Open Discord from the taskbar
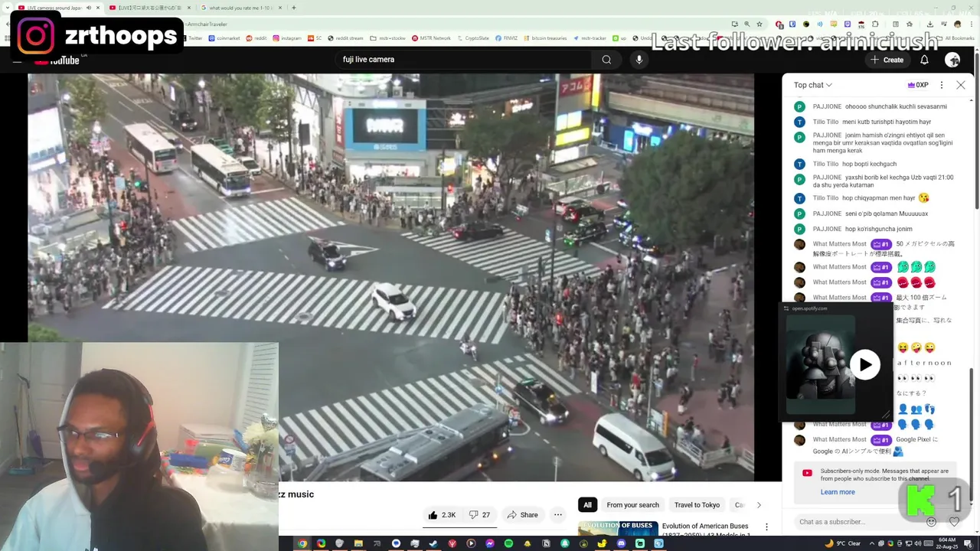 click(621, 543)
